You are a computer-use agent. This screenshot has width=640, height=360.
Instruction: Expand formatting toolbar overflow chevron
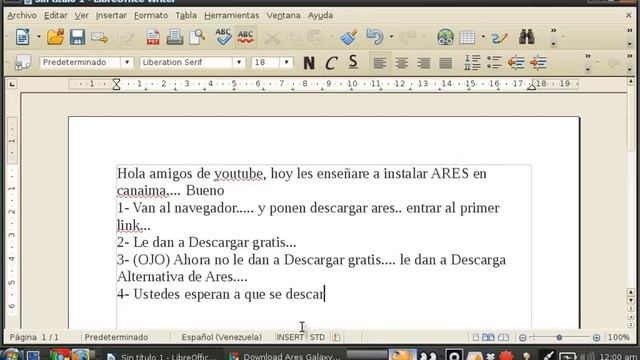pos(588,56)
